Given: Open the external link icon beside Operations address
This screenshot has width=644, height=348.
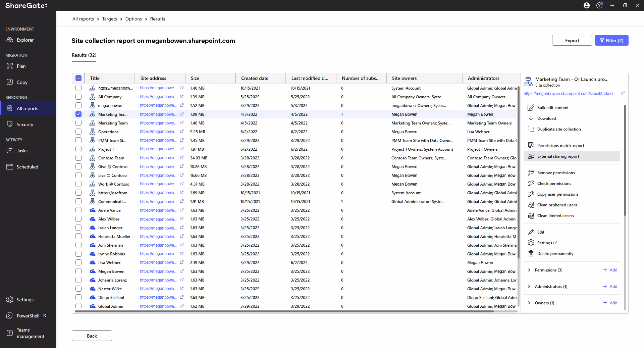Looking at the screenshot, I should point(182,132).
